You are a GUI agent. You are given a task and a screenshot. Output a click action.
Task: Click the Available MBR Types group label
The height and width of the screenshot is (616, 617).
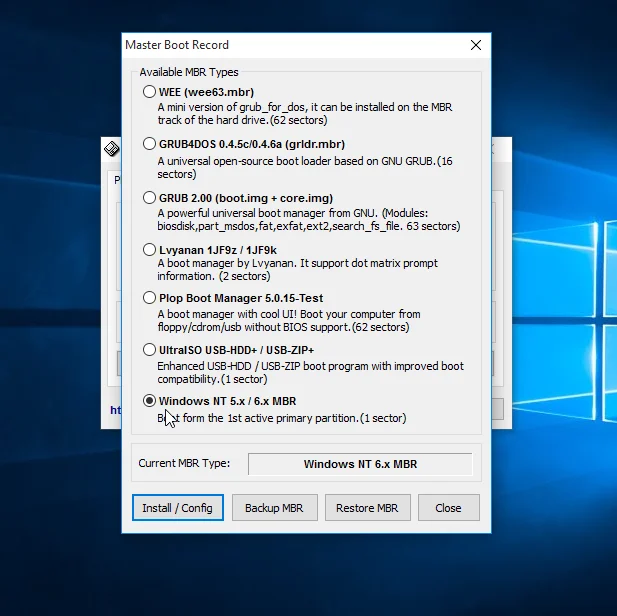(189, 72)
